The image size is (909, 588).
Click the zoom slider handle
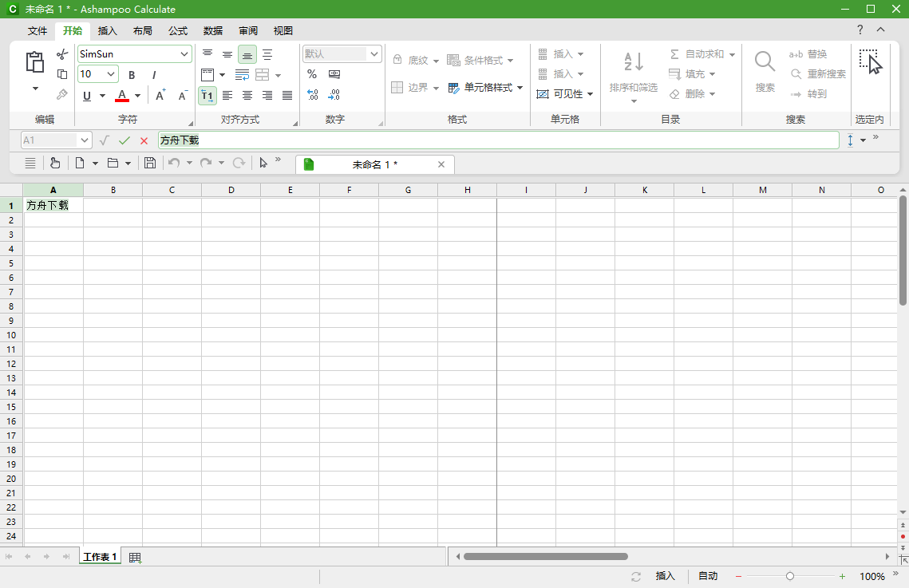click(x=789, y=576)
